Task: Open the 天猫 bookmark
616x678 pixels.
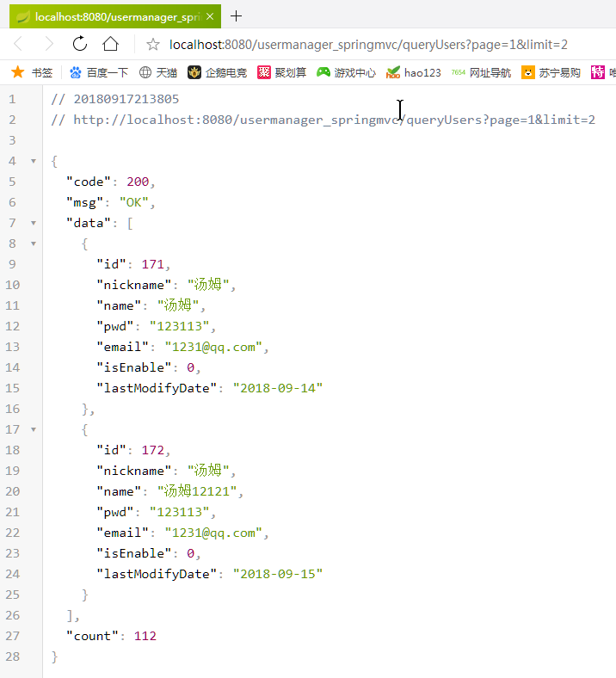Action: point(158,73)
